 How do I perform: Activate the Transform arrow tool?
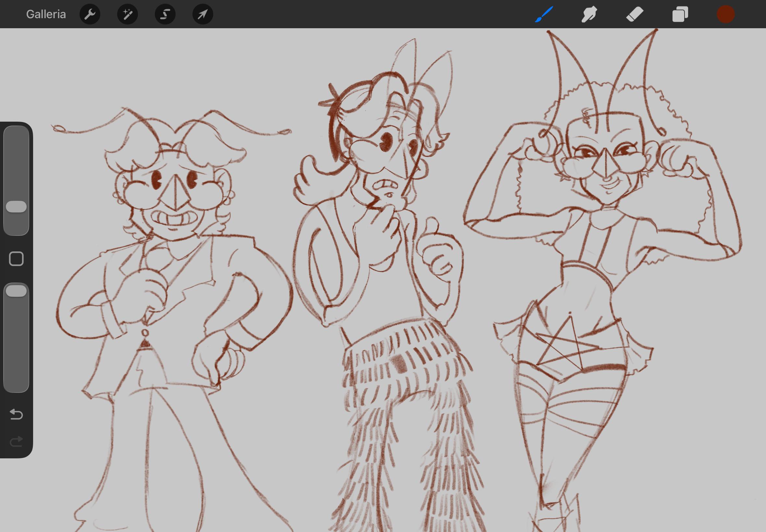[203, 14]
